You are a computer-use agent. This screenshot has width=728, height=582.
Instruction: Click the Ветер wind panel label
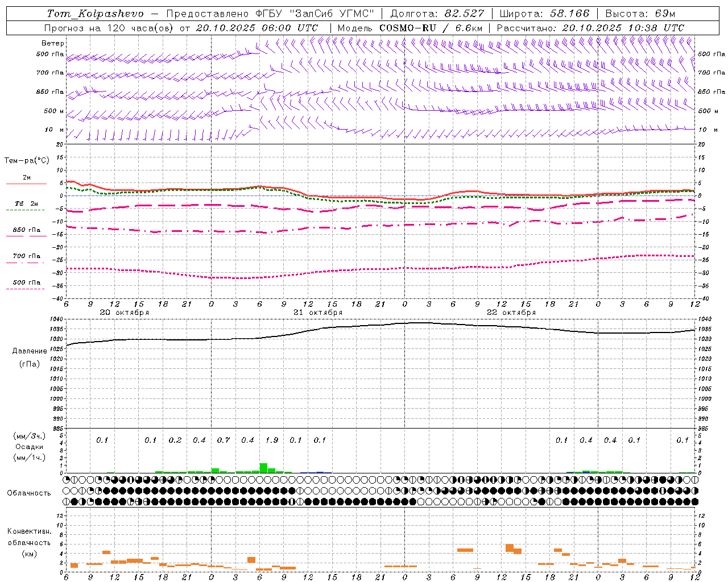click(x=52, y=43)
